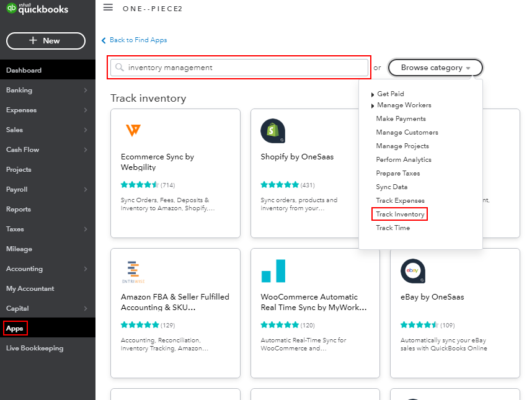This screenshot has height=400, width=532.
Task: Click the eBay app icon
Action: click(x=413, y=271)
